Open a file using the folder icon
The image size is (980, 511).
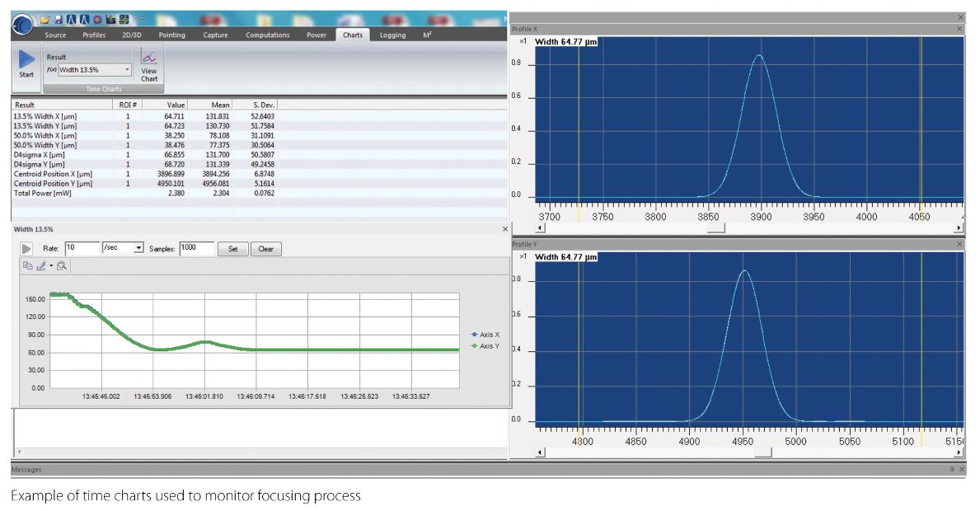[x=46, y=21]
